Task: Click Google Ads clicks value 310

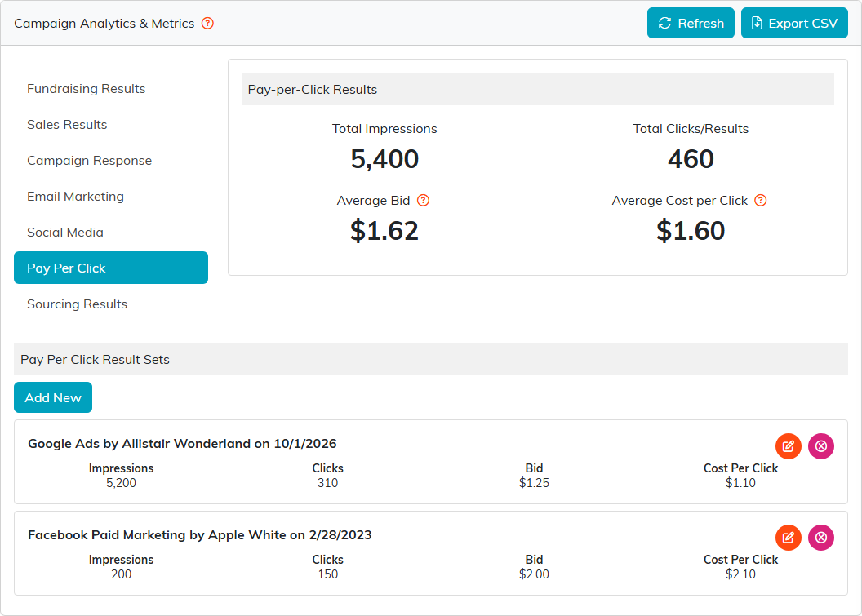Action: 327,483
